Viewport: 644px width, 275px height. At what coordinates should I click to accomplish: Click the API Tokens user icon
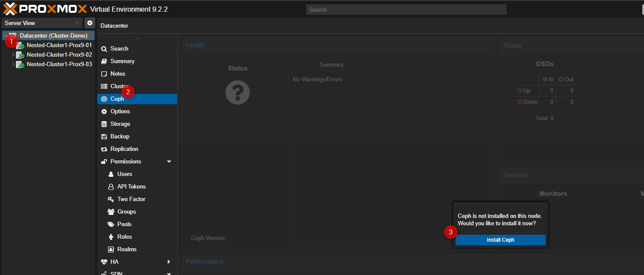point(111,187)
